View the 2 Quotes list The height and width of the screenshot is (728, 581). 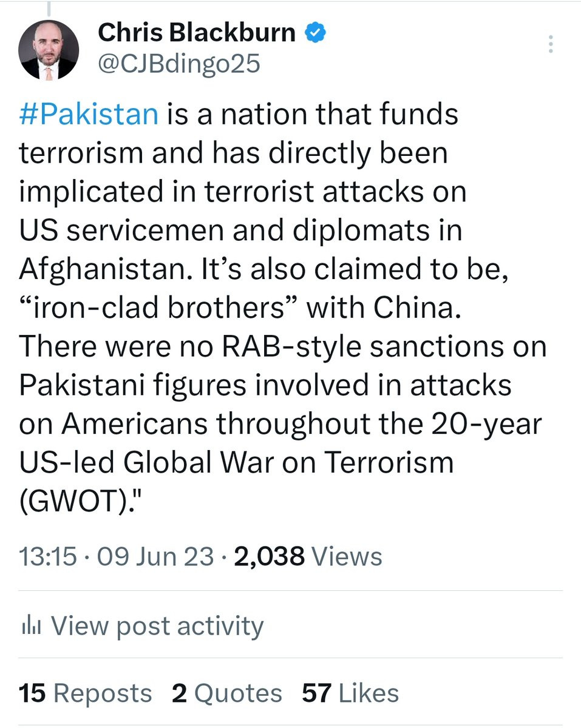coord(226,693)
